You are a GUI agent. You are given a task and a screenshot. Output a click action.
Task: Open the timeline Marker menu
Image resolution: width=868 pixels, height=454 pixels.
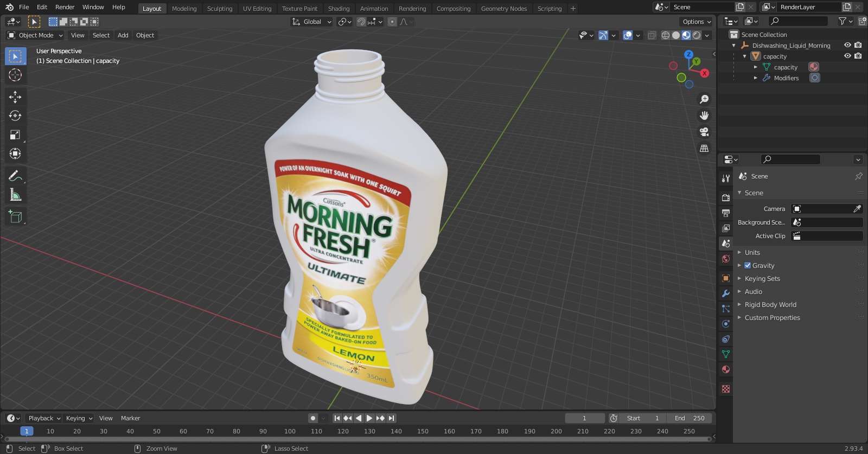coord(130,418)
